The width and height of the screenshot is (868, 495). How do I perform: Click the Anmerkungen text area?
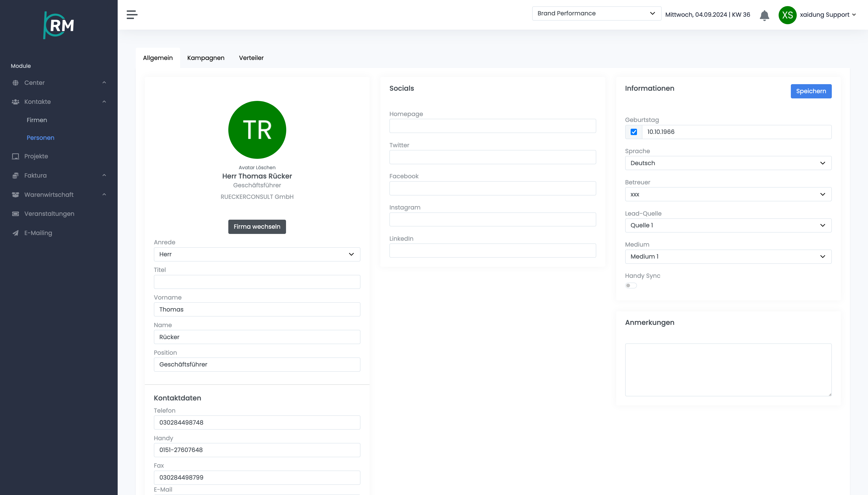tap(728, 370)
